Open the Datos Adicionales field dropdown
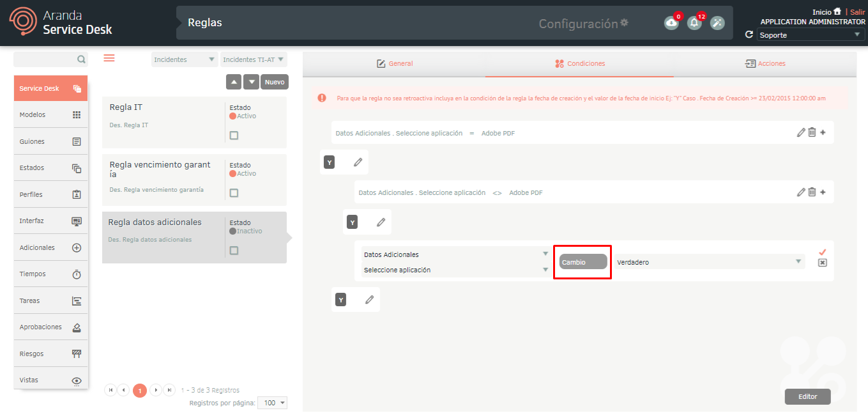 click(455, 254)
